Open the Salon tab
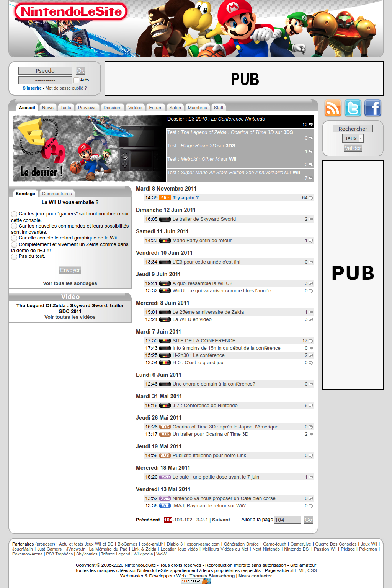 coord(175,108)
